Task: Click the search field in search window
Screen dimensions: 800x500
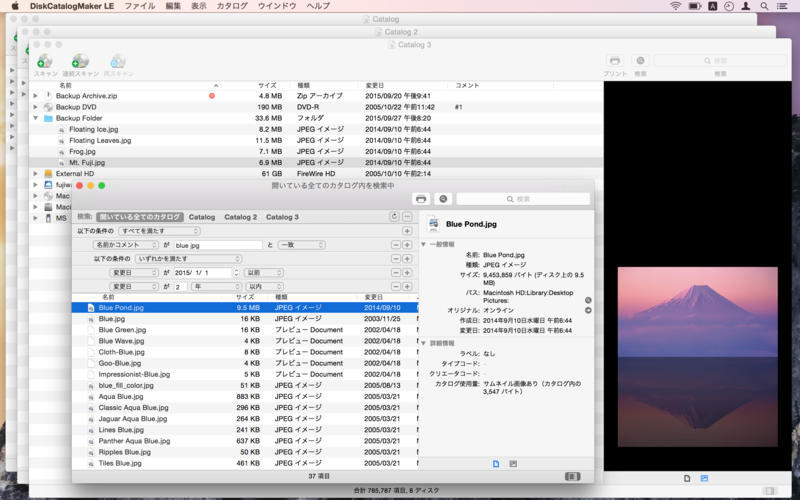Action: tap(523, 199)
